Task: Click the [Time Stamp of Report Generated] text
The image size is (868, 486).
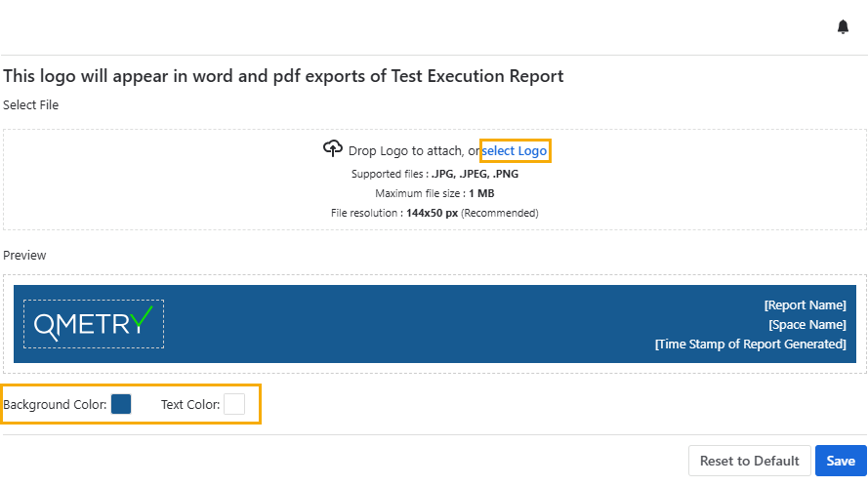Action: [x=750, y=344]
